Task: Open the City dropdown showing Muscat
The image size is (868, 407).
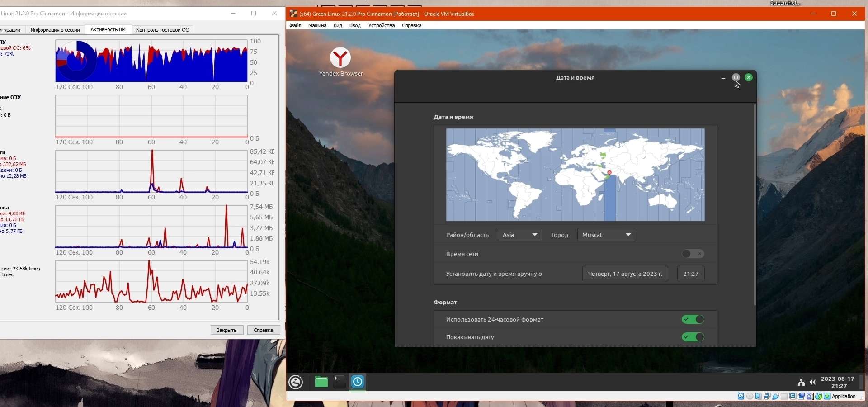Action: click(x=607, y=235)
